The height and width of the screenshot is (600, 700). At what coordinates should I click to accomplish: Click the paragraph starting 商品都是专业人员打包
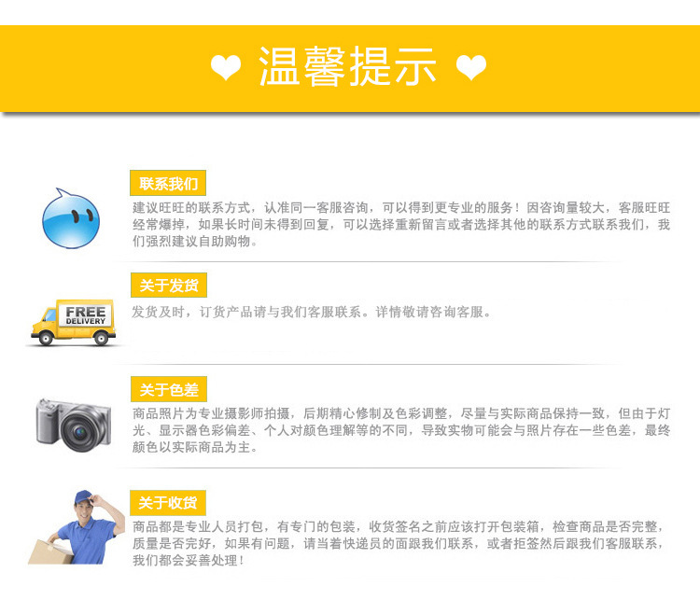tap(398, 543)
